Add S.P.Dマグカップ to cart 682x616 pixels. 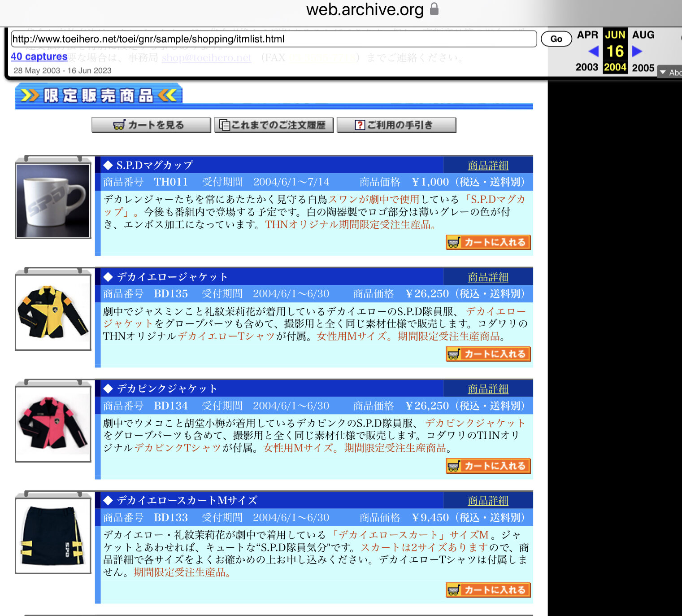click(488, 242)
